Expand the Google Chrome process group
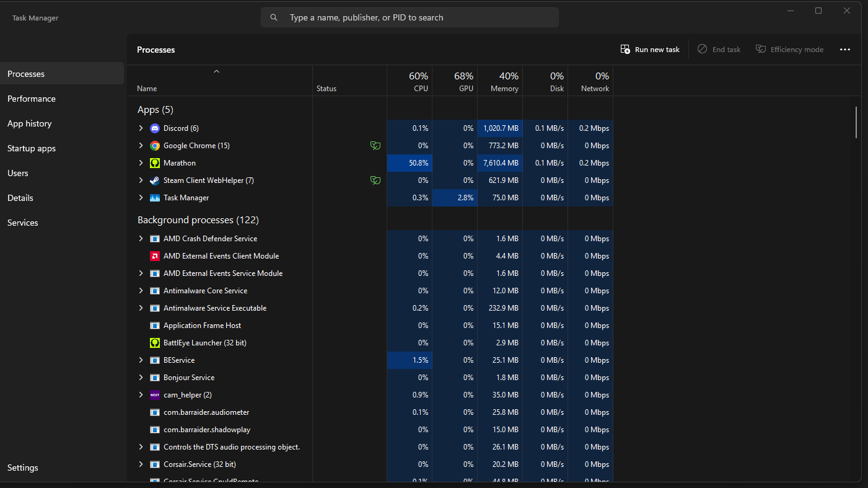This screenshot has height=488, width=868. (141, 146)
